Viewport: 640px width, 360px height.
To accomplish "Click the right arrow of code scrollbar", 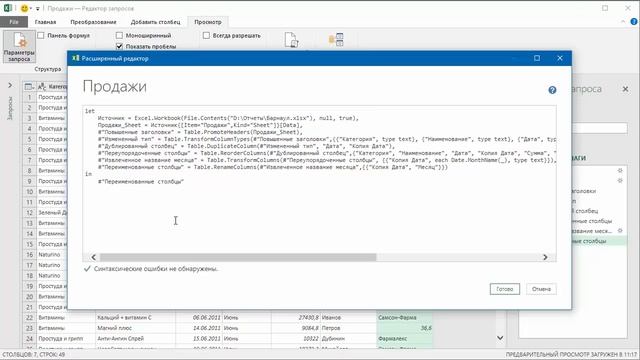I will (x=545, y=257).
